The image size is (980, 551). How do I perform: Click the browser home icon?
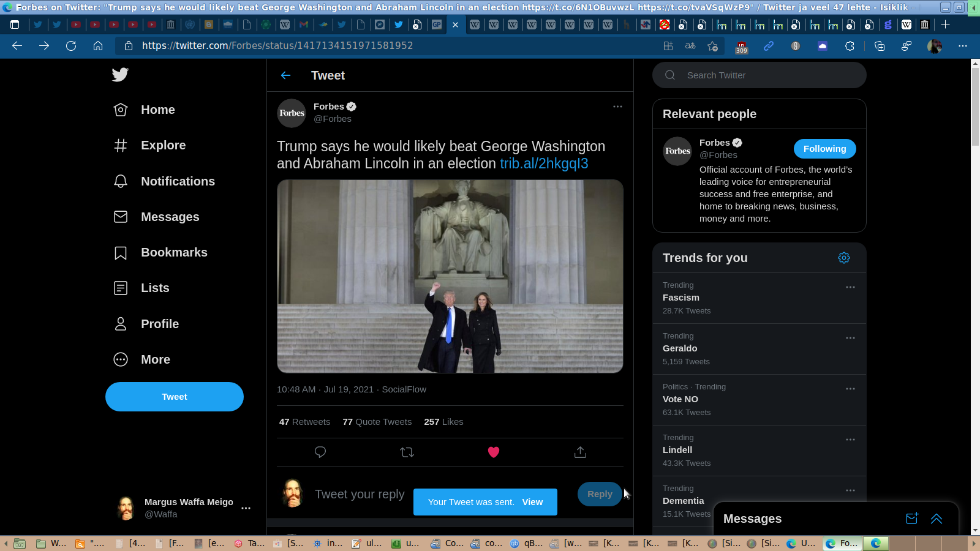pyautogui.click(x=98, y=46)
